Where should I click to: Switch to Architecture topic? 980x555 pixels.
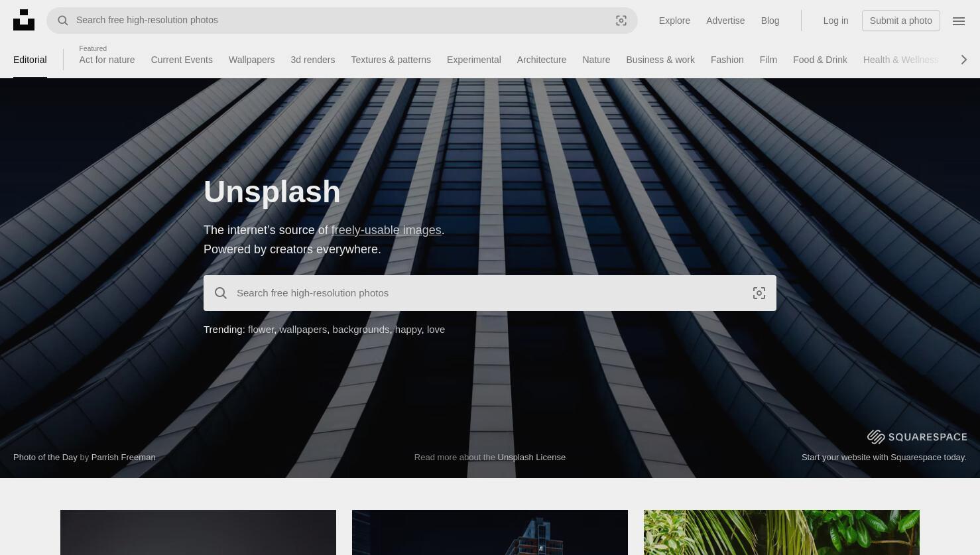(x=542, y=60)
